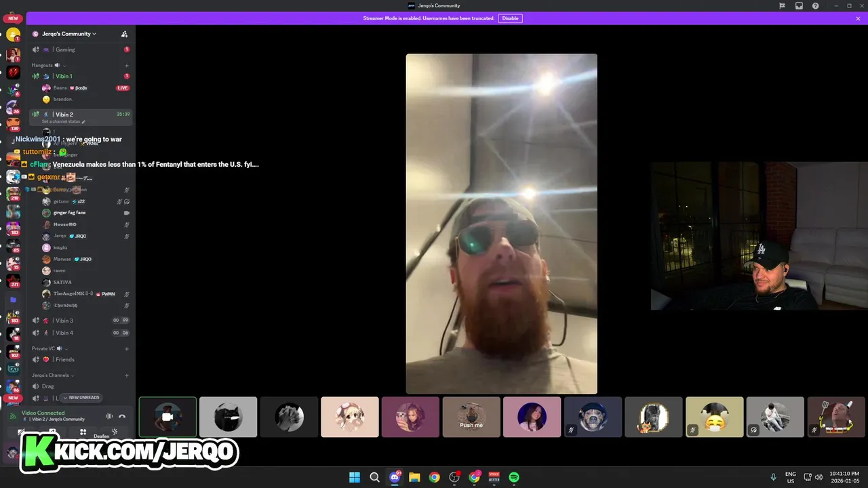This screenshot has width=868, height=488.
Task: Join the Vibin 4 voice channel
Action: [x=81, y=333]
